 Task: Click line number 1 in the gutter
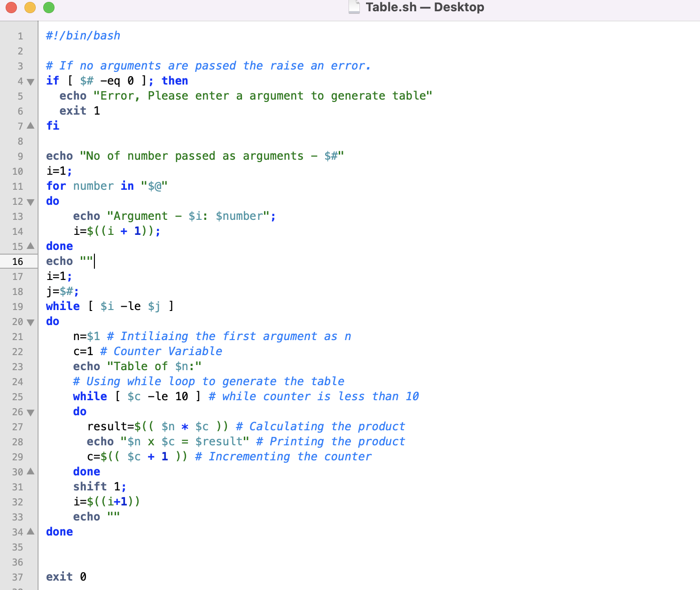click(20, 36)
